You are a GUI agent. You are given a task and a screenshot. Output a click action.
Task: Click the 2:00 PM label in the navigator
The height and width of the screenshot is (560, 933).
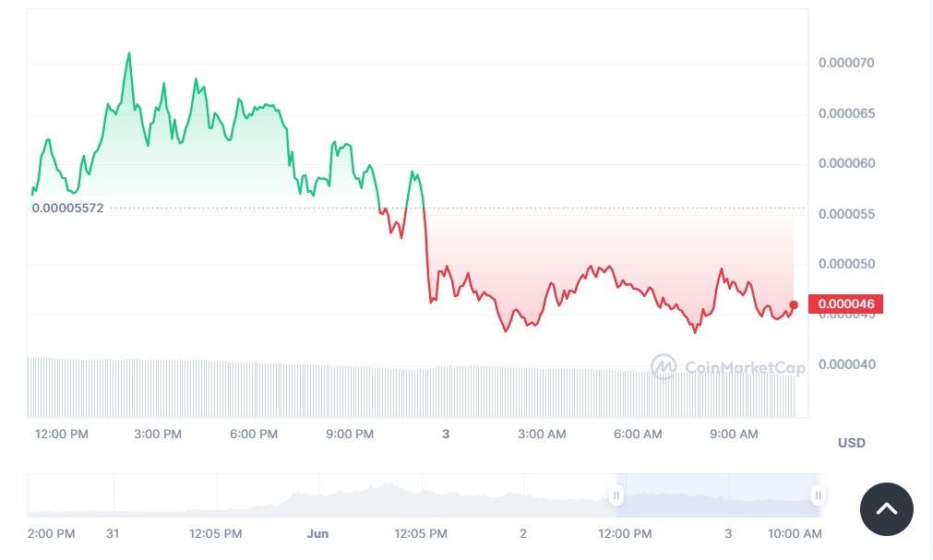pyautogui.click(x=51, y=533)
